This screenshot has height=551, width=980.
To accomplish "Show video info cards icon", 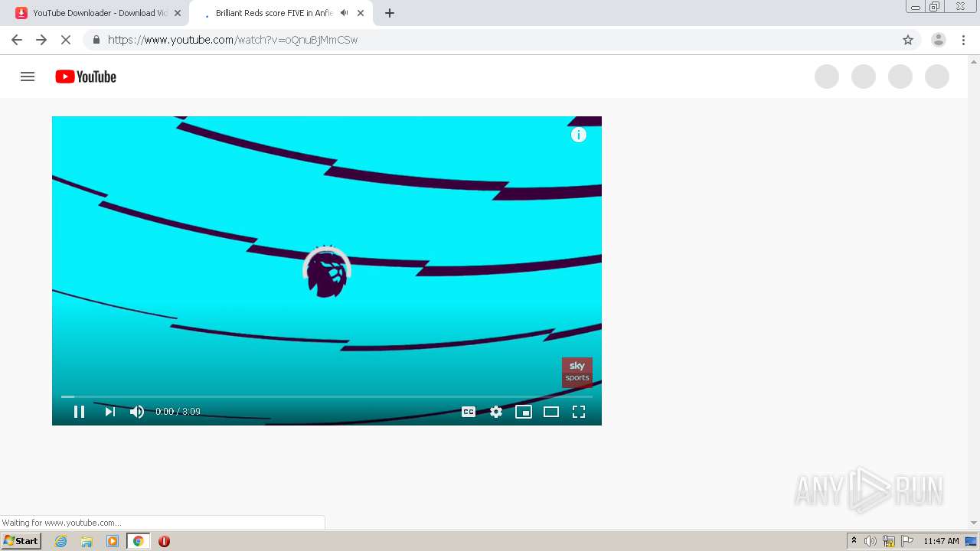I will pyautogui.click(x=579, y=135).
